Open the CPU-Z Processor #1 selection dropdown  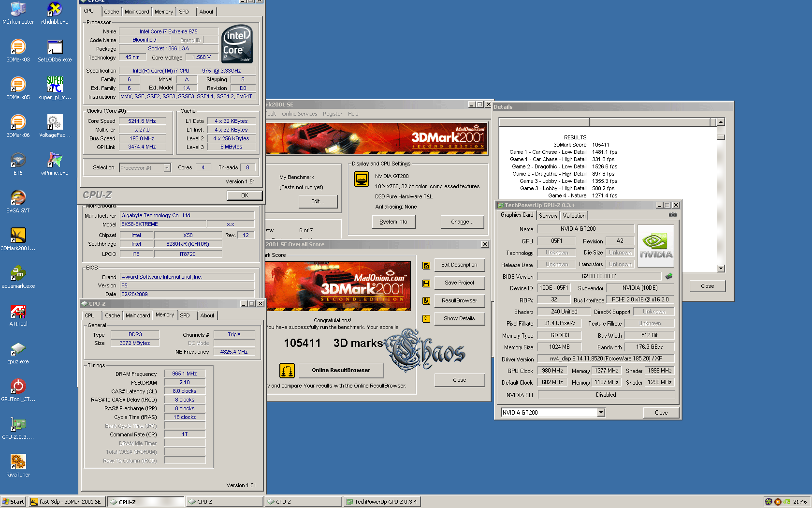click(x=167, y=168)
